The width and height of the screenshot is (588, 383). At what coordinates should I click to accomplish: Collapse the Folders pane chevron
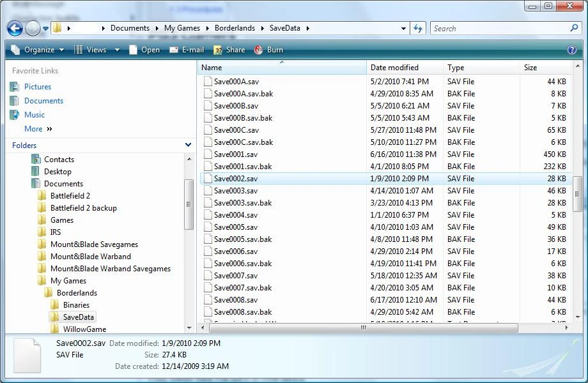pos(188,146)
